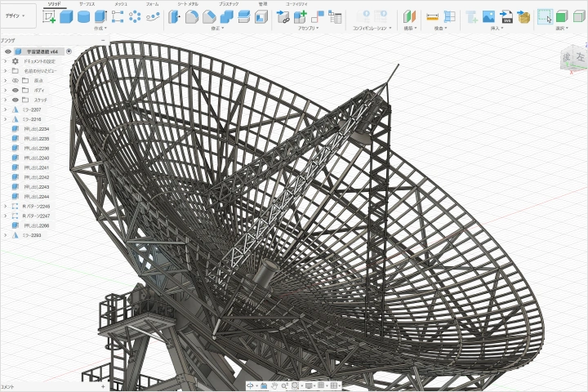Select the Rectangular Pattern tool icon

[x=118, y=17]
